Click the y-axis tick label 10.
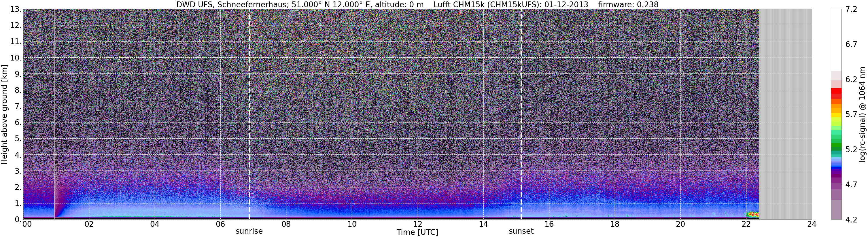Viewport: 868px width, 238px height. (16, 58)
